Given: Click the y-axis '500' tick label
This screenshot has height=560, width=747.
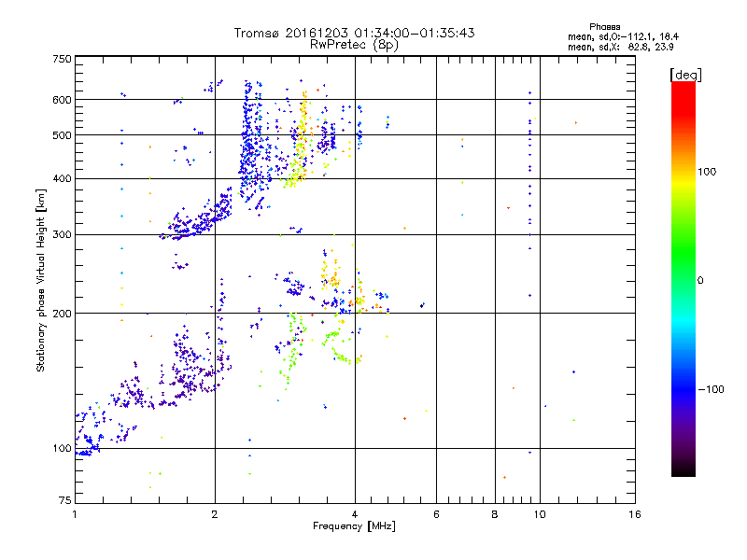Looking at the screenshot, I should coord(62,135).
